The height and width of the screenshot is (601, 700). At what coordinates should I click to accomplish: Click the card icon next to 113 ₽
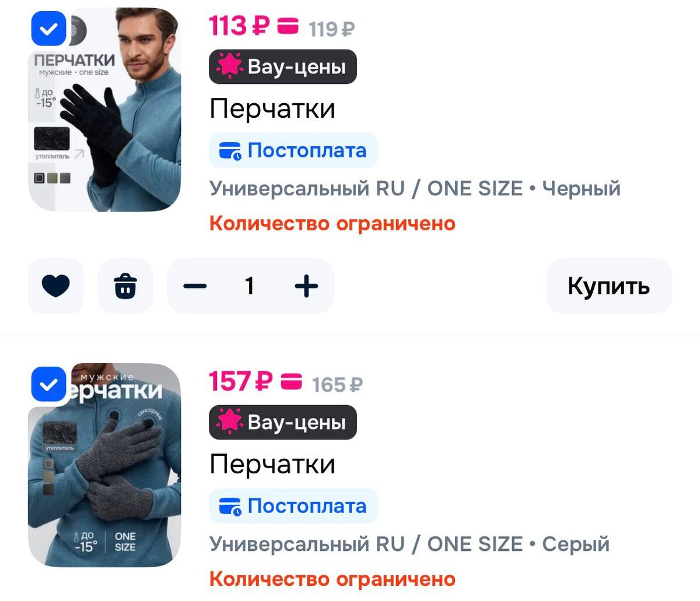click(x=288, y=27)
